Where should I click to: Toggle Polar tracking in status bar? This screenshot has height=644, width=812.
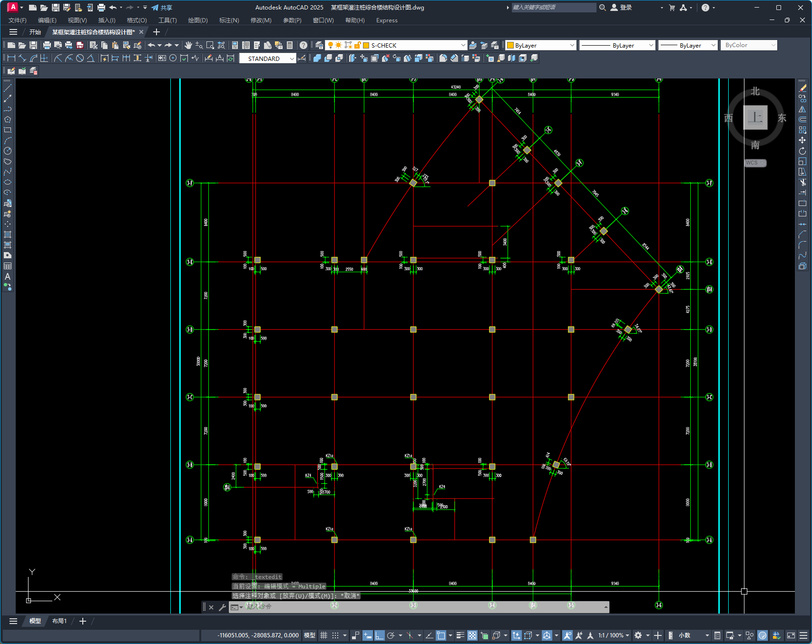click(391, 635)
